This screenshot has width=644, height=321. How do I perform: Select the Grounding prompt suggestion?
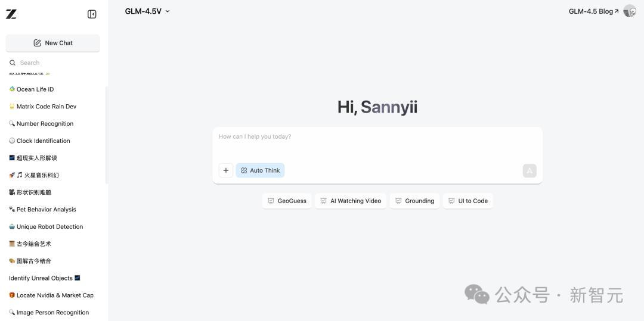click(414, 201)
